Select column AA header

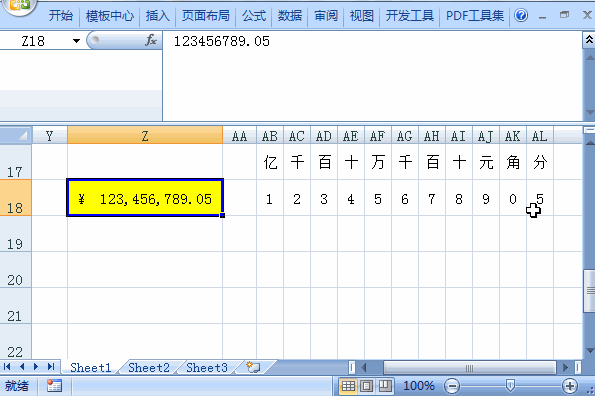[239, 135]
